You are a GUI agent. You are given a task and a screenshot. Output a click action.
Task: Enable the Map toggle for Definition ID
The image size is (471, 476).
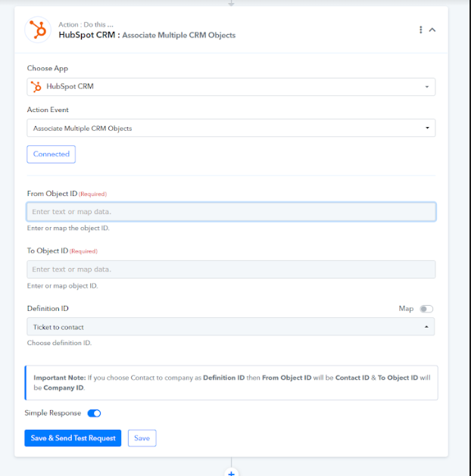[426, 309]
